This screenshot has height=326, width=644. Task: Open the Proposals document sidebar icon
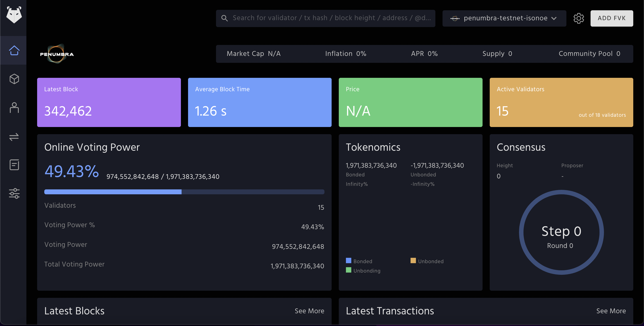pos(14,165)
